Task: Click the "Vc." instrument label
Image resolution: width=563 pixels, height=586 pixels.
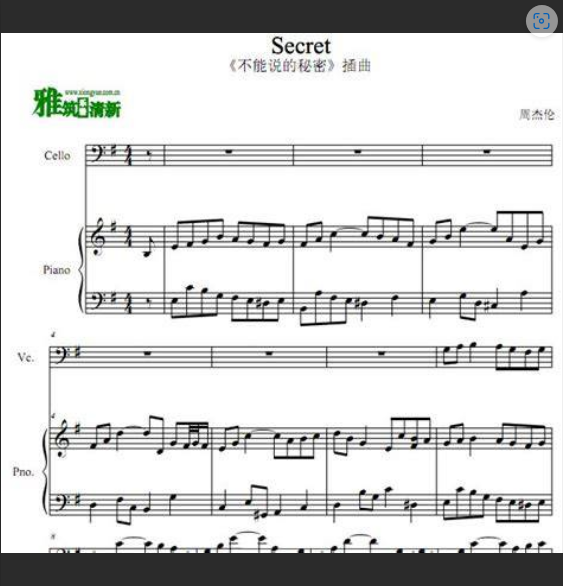Action: [26, 358]
